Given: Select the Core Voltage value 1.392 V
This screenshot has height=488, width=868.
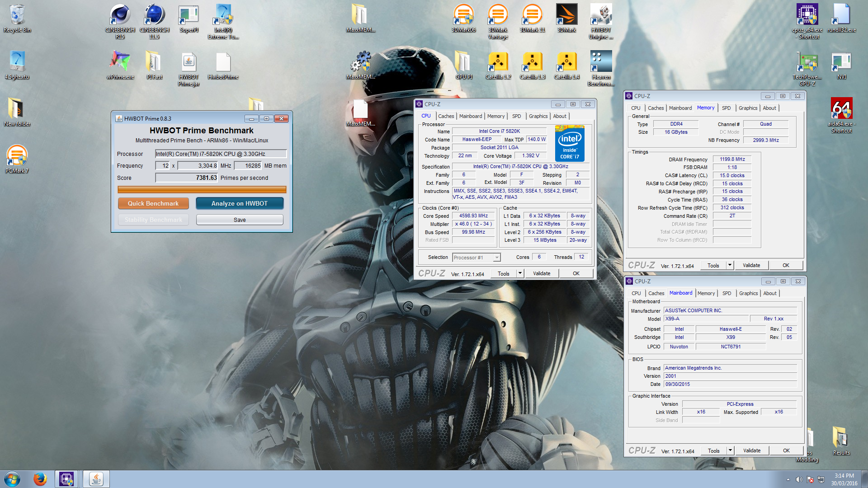Looking at the screenshot, I should tap(531, 155).
